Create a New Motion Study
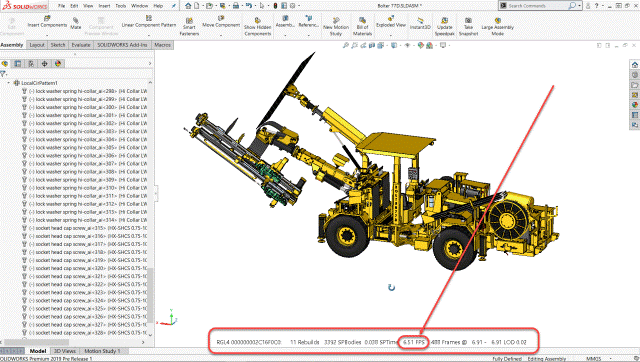 (x=336, y=27)
